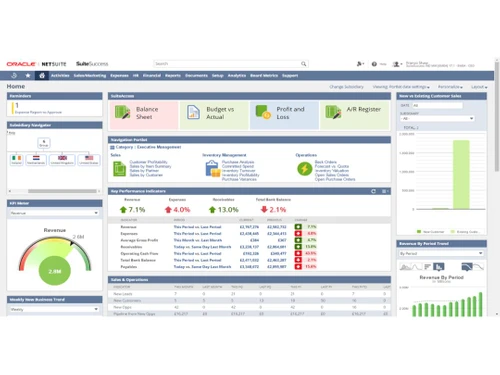Select the Ireland flag subsidiary

pos(17,160)
